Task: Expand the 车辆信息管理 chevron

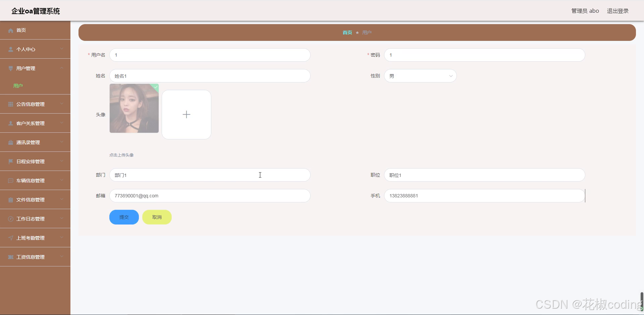Action: point(62,180)
